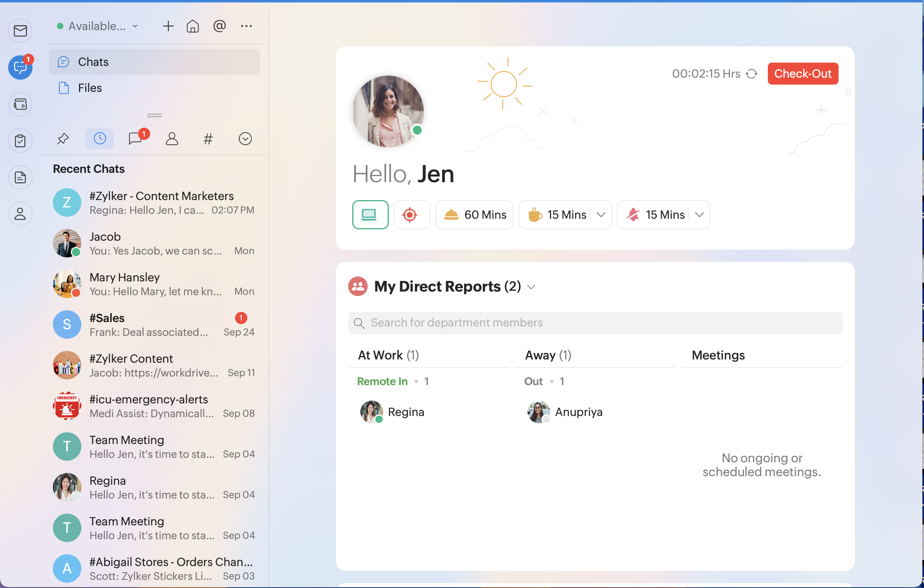This screenshot has height=588, width=924.
Task: Show pinned chats with the pin icon
Action: click(63, 139)
